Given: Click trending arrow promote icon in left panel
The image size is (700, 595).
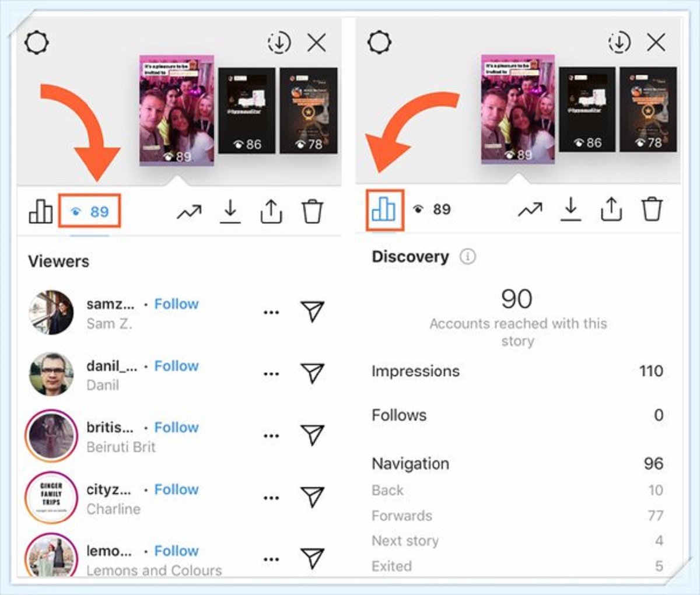Looking at the screenshot, I should pyautogui.click(x=189, y=212).
